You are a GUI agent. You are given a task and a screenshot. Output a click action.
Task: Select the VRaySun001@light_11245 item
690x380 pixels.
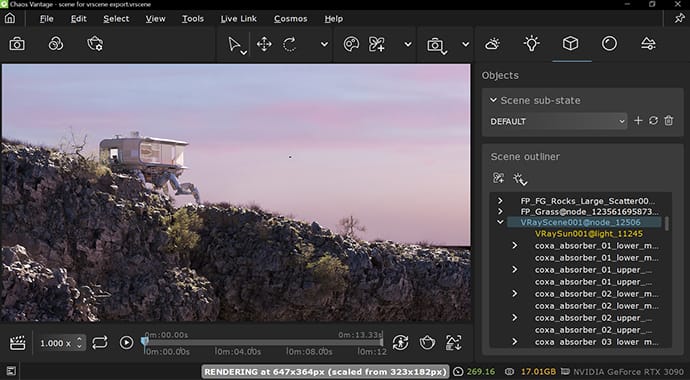[x=589, y=234]
